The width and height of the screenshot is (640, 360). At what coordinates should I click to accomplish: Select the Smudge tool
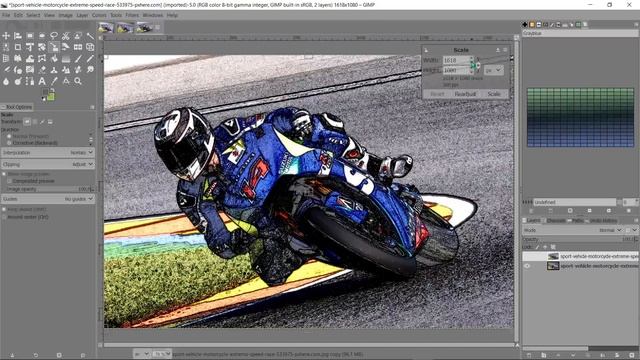[90, 70]
